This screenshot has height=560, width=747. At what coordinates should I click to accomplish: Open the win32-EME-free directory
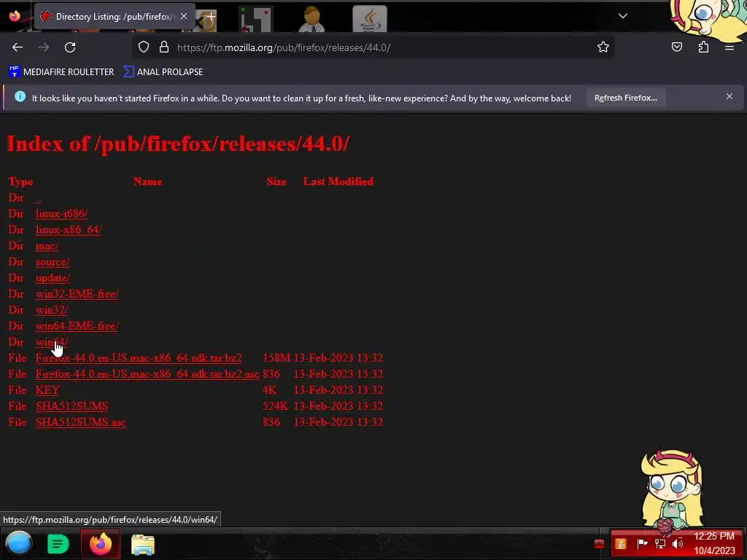click(x=77, y=294)
